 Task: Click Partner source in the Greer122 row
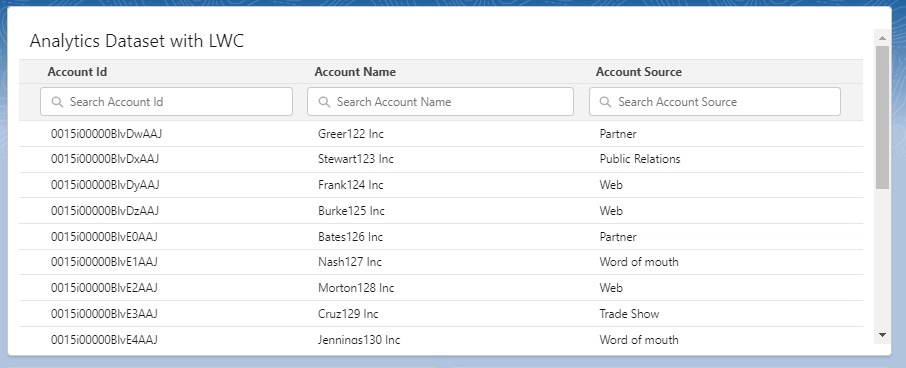click(618, 133)
